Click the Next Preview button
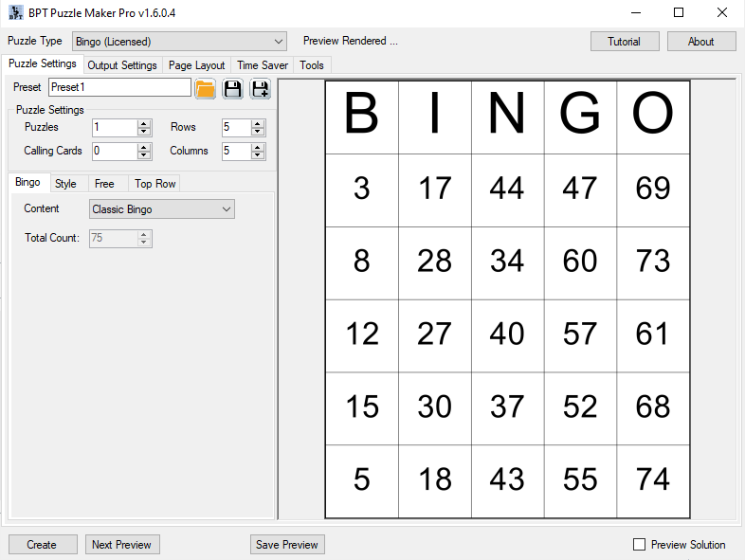This screenshot has width=745, height=560. pos(122,544)
